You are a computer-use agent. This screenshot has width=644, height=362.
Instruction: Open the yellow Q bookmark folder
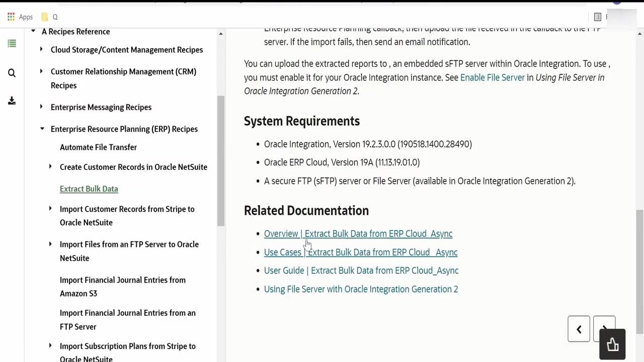tap(49, 17)
